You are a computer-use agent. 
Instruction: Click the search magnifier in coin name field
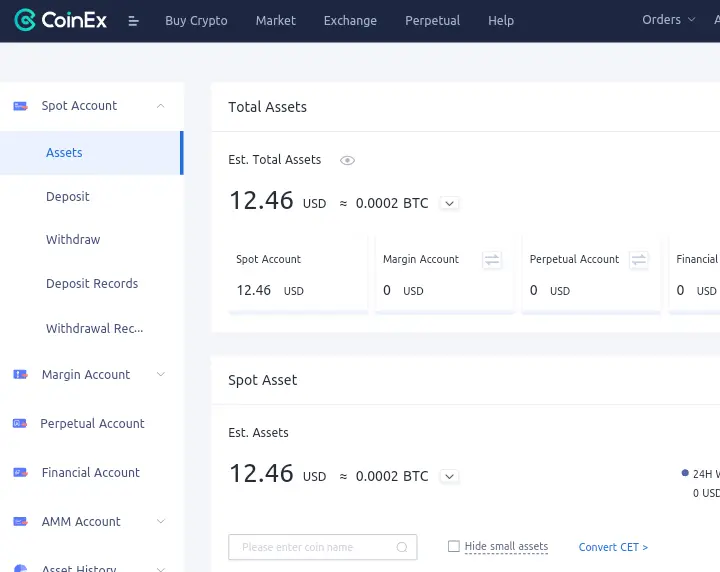(x=402, y=547)
